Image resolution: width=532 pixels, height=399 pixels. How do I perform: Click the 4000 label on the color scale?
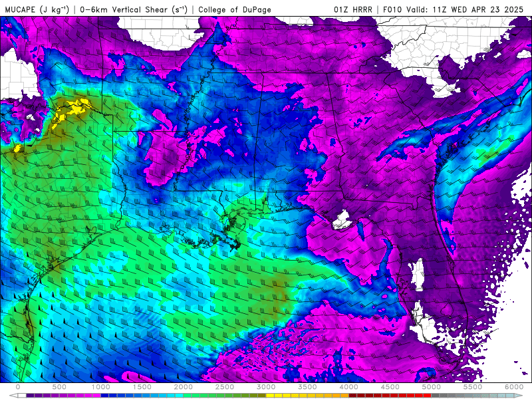[x=349, y=387]
